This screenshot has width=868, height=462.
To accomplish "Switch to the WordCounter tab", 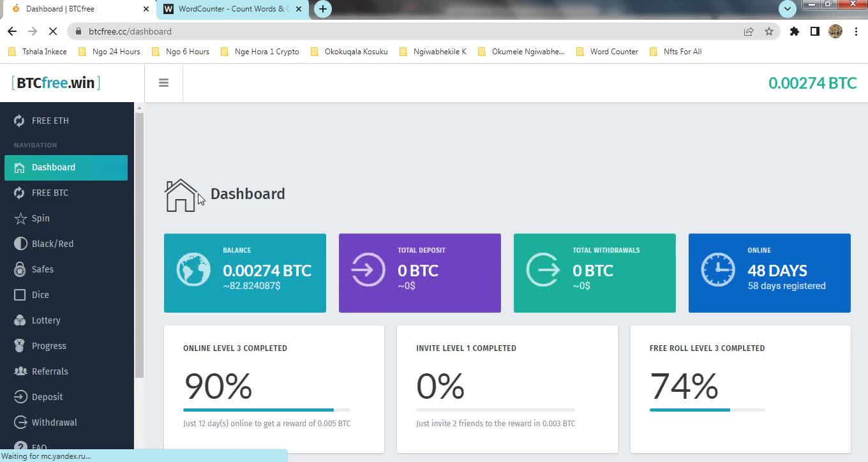I will [x=234, y=9].
